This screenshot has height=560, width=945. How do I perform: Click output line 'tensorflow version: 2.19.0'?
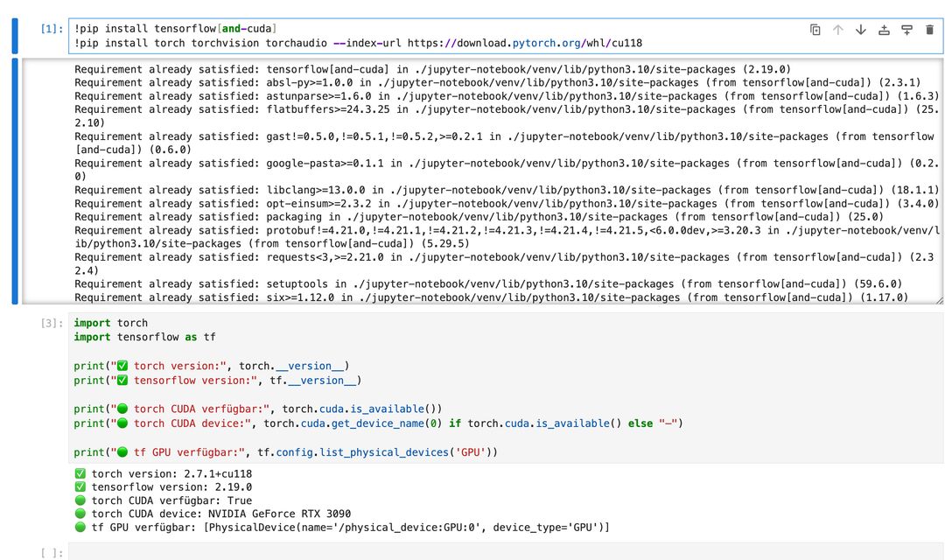[164, 487]
